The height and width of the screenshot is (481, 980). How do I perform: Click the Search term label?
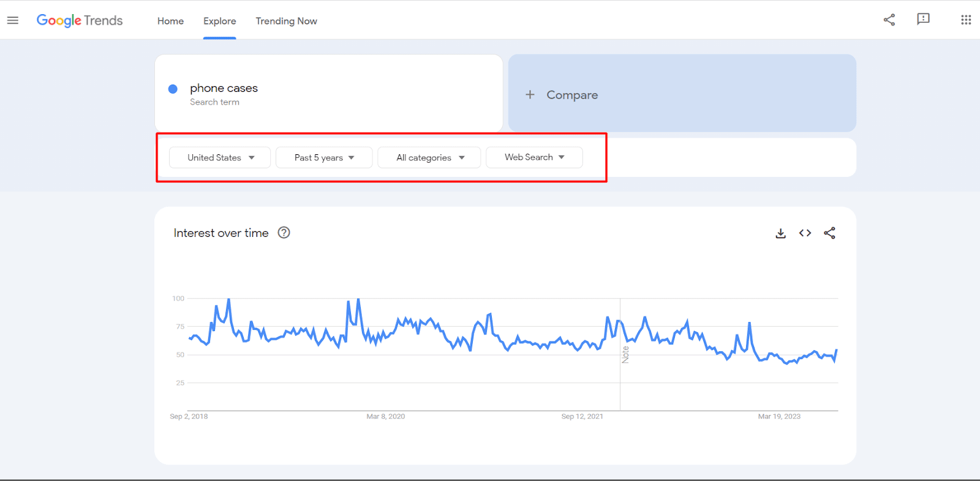click(214, 102)
